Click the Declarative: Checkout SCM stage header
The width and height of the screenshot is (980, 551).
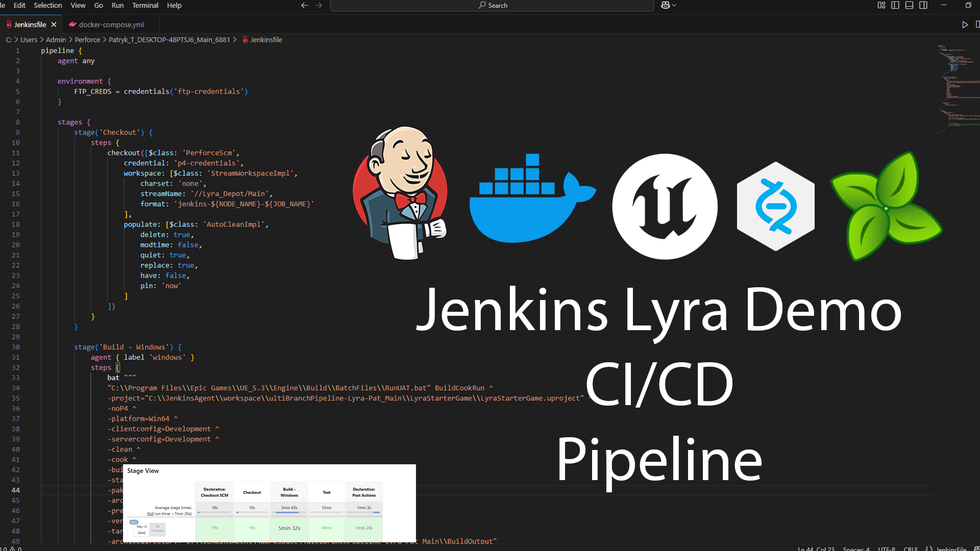pos(214,492)
